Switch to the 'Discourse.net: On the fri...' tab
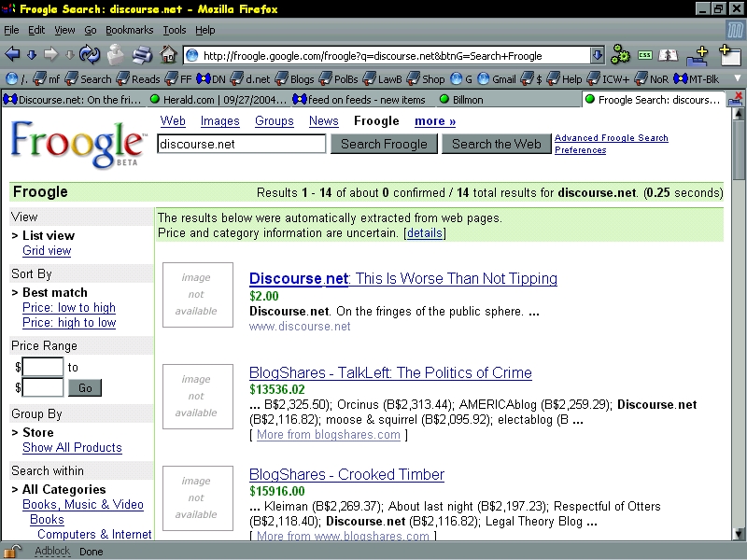 pos(74,100)
